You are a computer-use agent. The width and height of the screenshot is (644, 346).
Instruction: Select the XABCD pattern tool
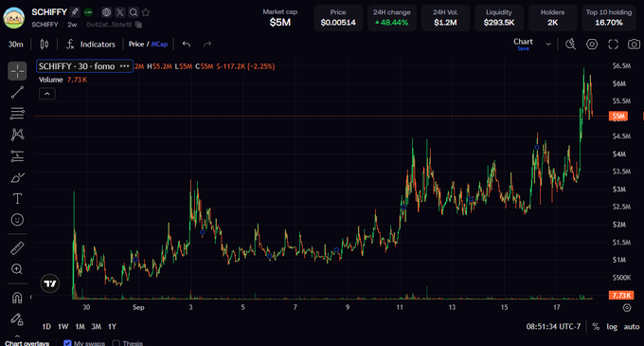click(x=17, y=135)
